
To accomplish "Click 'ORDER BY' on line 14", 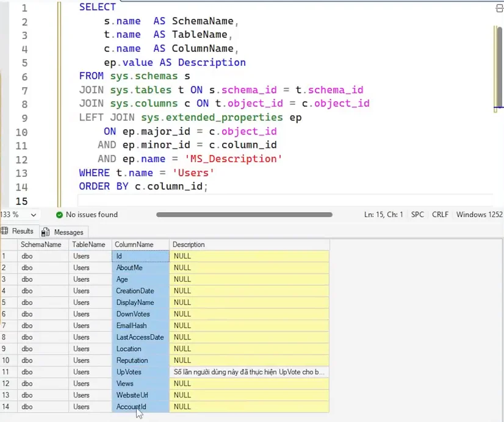I will pos(104,186).
